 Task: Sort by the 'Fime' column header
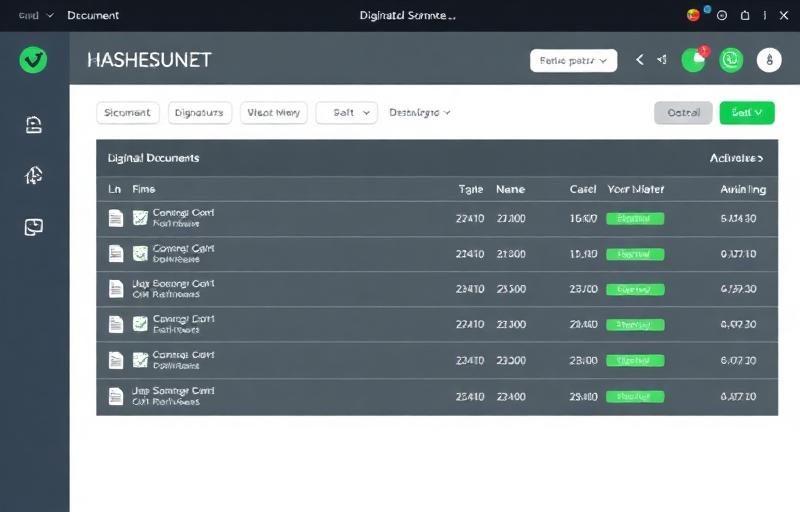(143, 189)
